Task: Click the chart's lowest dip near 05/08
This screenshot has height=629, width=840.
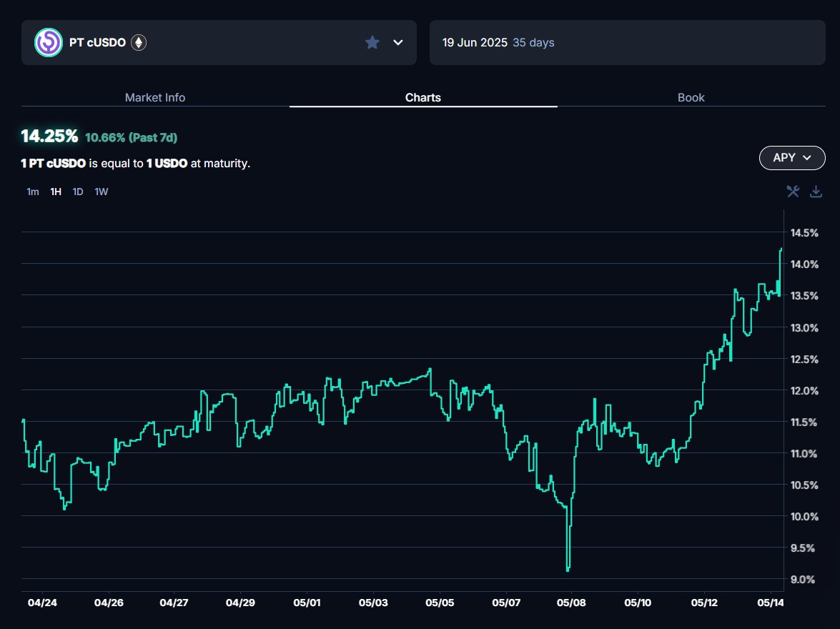Action: [568, 569]
